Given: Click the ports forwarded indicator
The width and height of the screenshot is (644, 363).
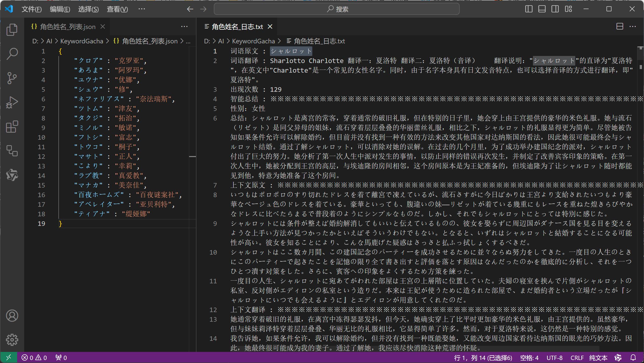Looking at the screenshot, I should (61, 357).
